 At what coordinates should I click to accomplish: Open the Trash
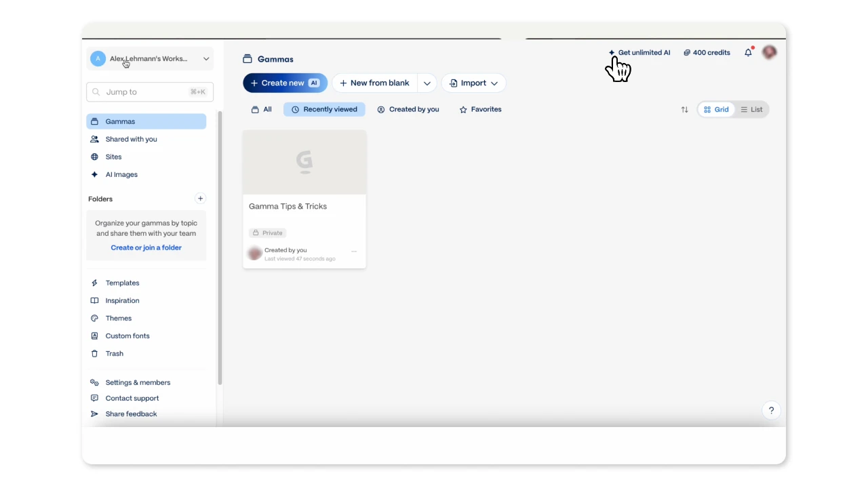pyautogui.click(x=146, y=353)
